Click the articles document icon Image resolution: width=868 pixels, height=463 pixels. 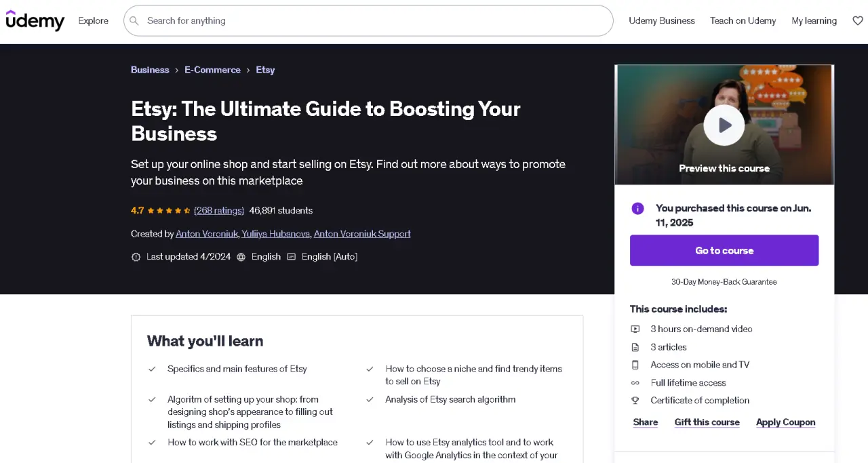(x=635, y=347)
